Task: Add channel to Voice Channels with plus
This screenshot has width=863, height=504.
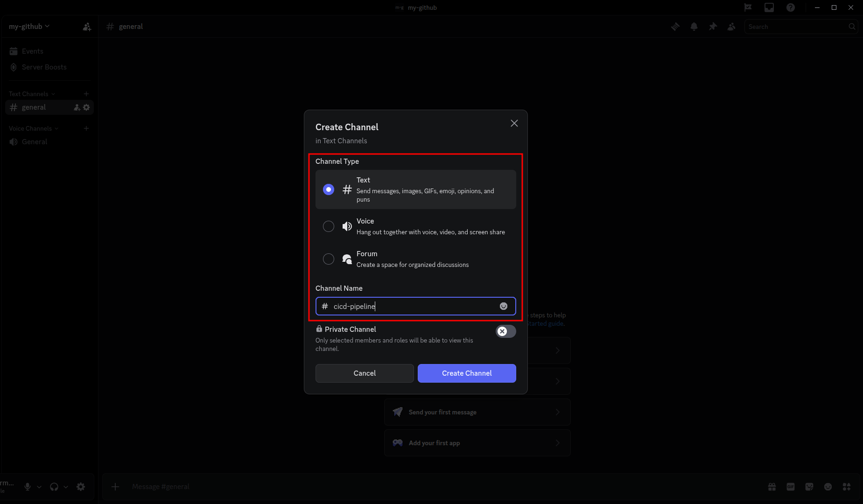Action: (86, 128)
